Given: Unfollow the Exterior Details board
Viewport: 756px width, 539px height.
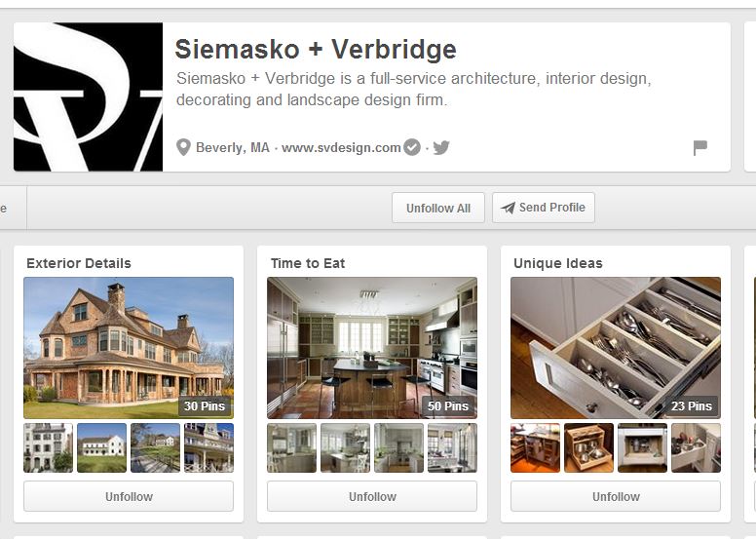Looking at the screenshot, I should tap(129, 496).
